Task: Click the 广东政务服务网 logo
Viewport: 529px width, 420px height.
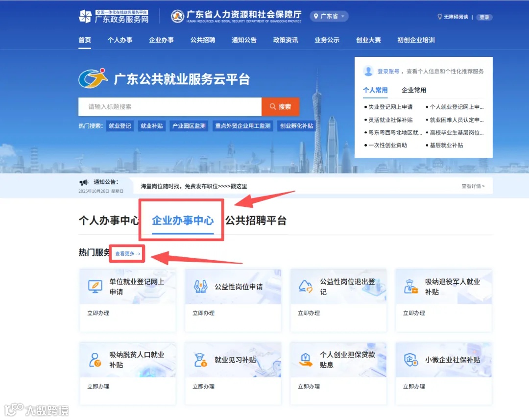Action: (114, 16)
